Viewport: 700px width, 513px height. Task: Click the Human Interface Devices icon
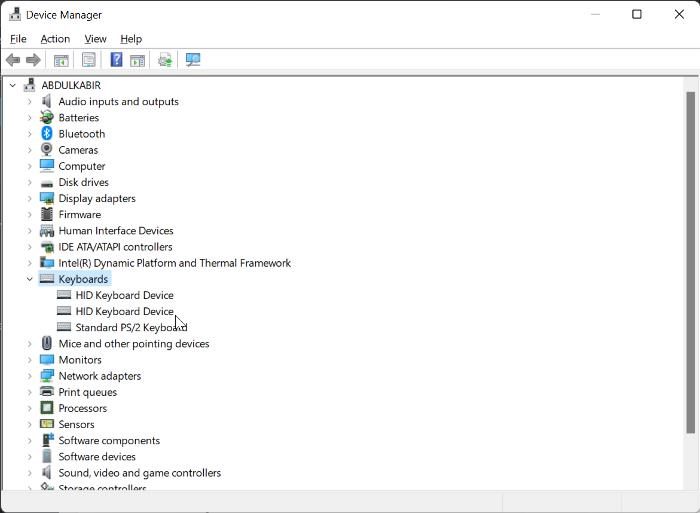coord(47,230)
